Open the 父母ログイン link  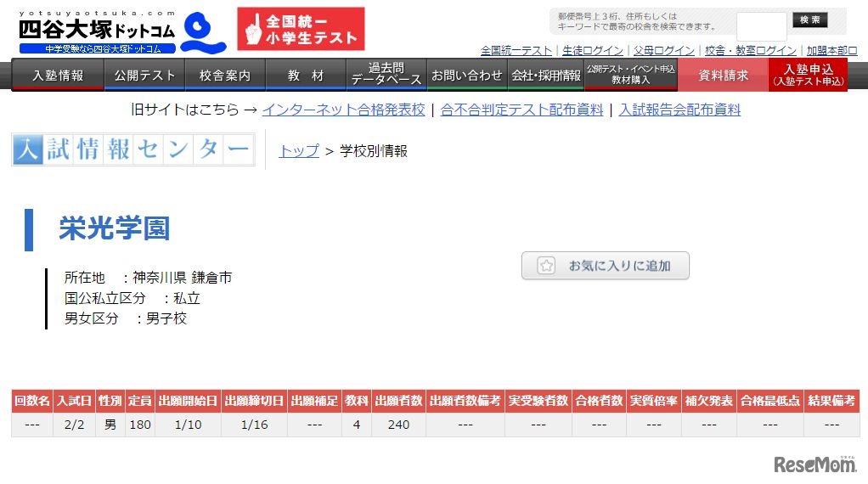click(x=663, y=51)
